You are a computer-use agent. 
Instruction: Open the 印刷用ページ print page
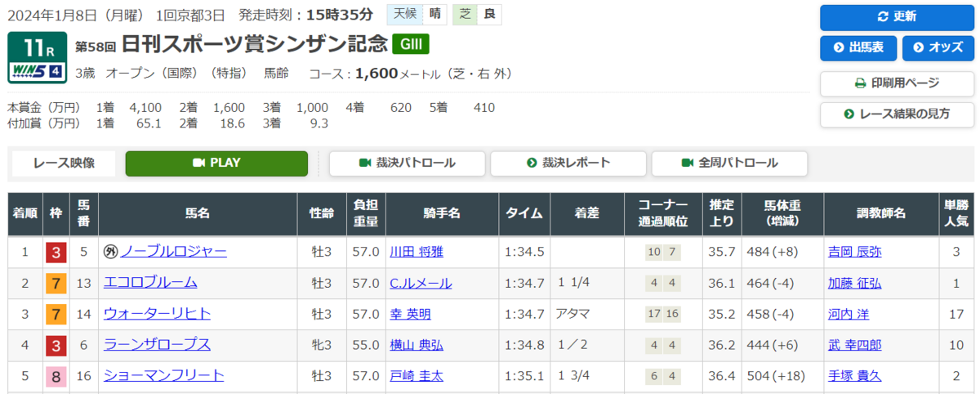coord(897,83)
